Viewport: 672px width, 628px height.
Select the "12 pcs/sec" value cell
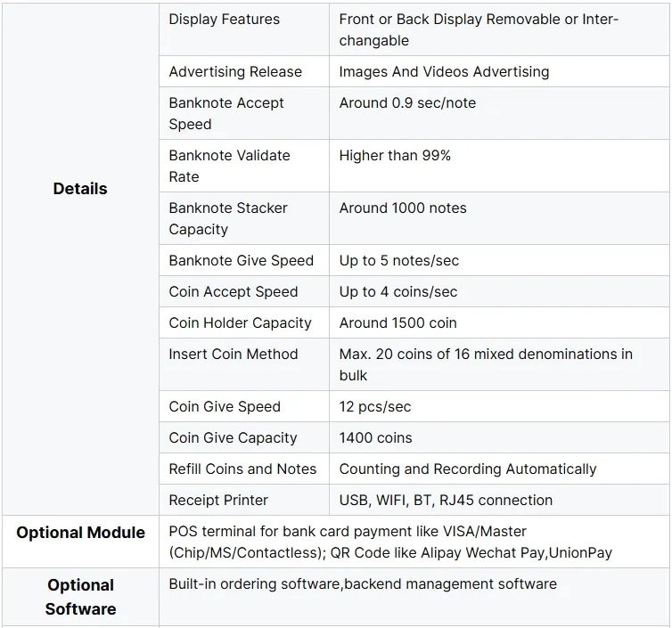375,407
